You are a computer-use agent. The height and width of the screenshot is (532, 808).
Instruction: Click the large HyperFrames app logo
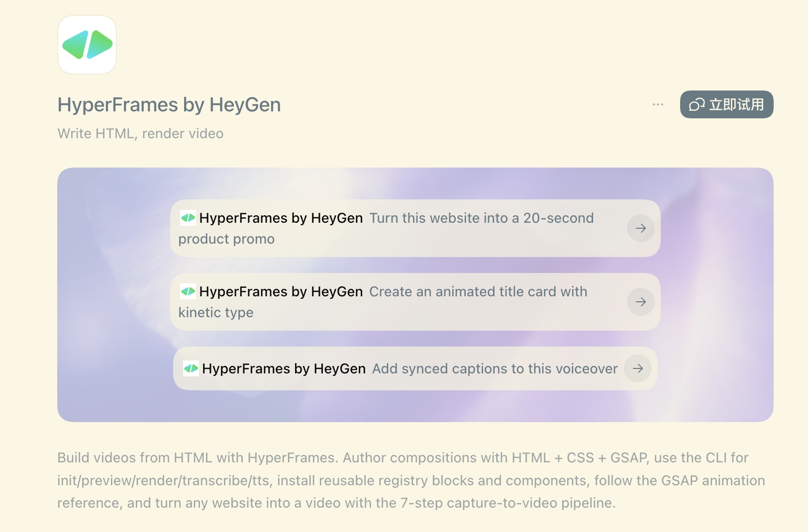click(x=87, y=45)
